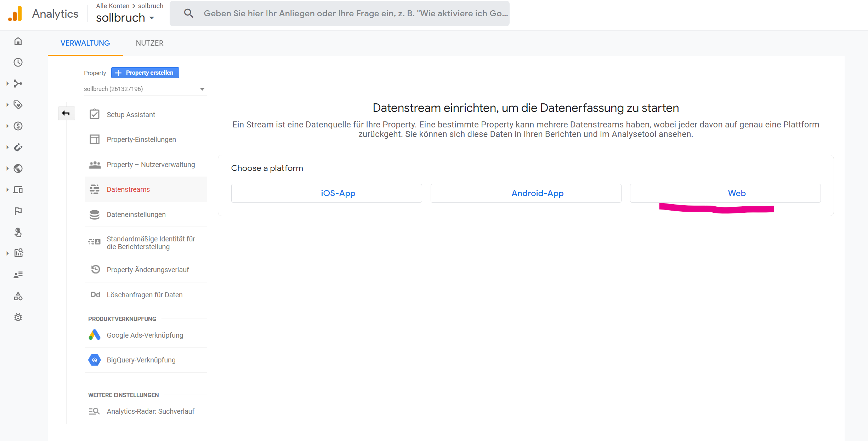Click the Nutzerverwaltung people icon
This screenshot has height=441, width=868.
[x=95, y=165]
